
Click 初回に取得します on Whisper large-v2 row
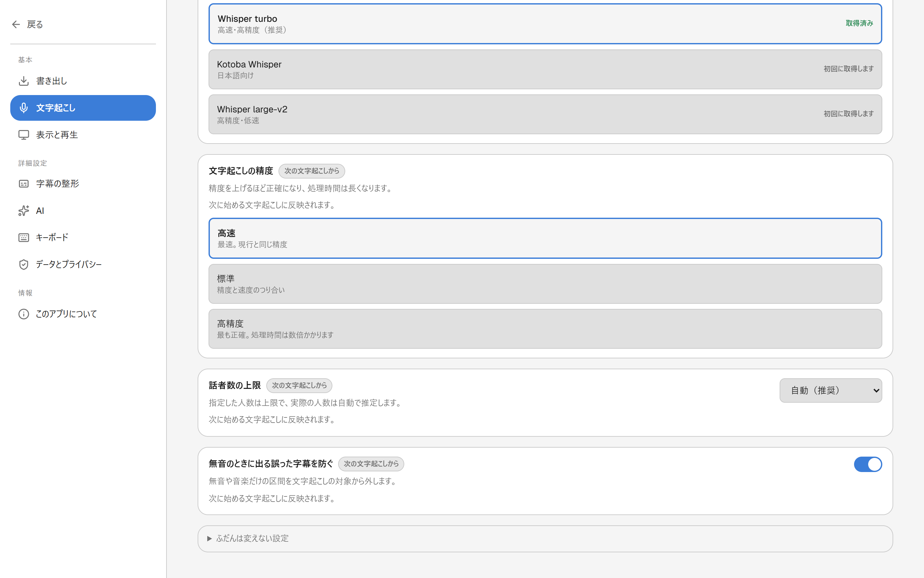848,114
